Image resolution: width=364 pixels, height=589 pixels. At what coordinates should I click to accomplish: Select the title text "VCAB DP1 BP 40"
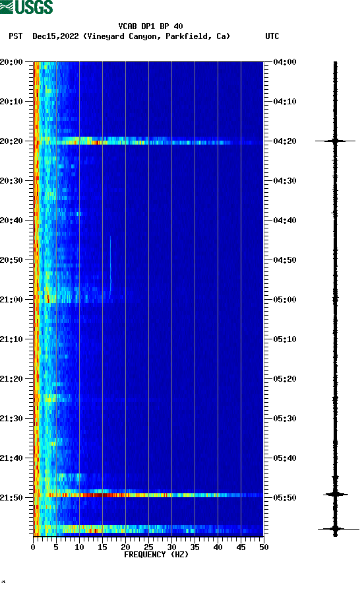click(x=150, y=26)
